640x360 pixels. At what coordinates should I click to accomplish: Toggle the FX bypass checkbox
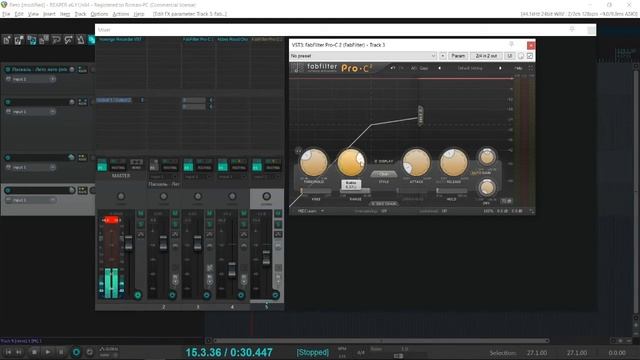(530, 56)
